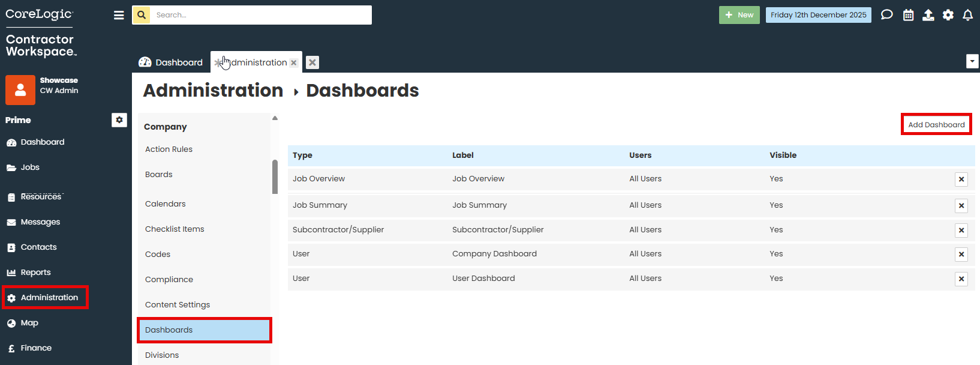Open the tab list dropdown arrow
The image size is (980, 365).
[972, 61]
